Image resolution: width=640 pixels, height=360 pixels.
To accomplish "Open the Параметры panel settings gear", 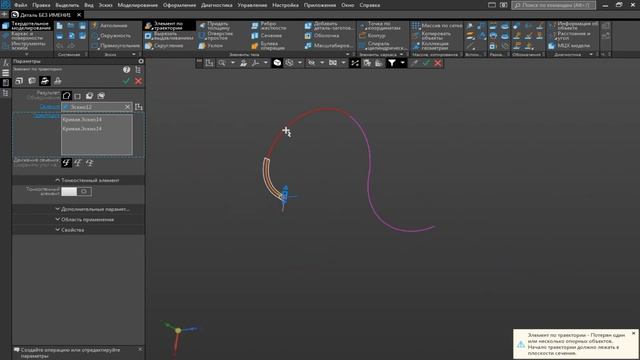I will [x=141, y=61].
